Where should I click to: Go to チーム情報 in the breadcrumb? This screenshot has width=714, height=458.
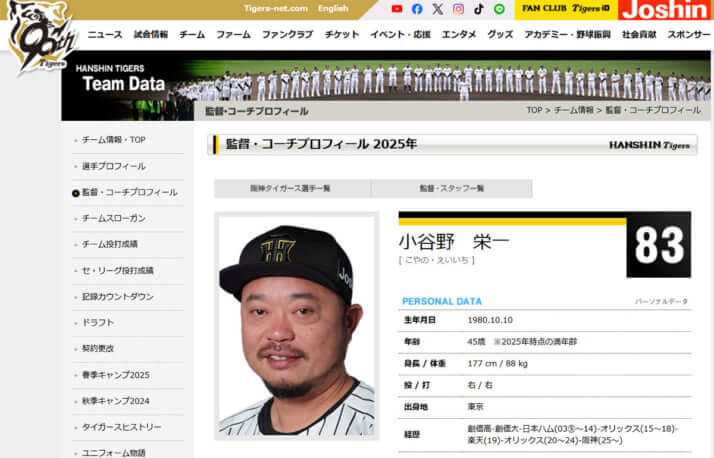click(574, 110)
